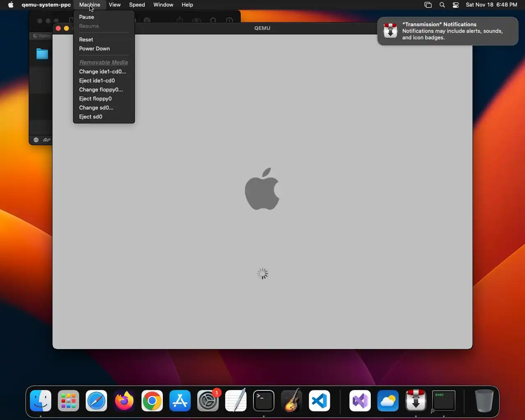Open the Trash from the Dock
Viewport: 525px width, 420px height.
(484, 401)
